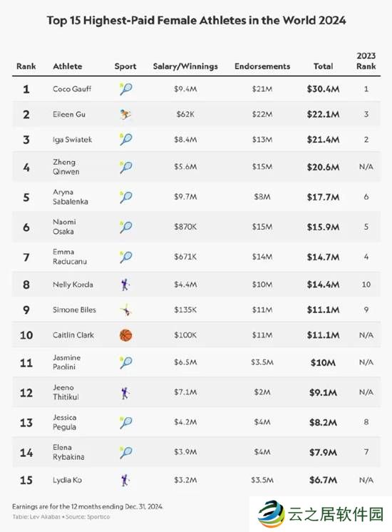Viewport: 392px width, 532px height.
Task: Click the 2023 Rank column header
Action: pos(366,61)
